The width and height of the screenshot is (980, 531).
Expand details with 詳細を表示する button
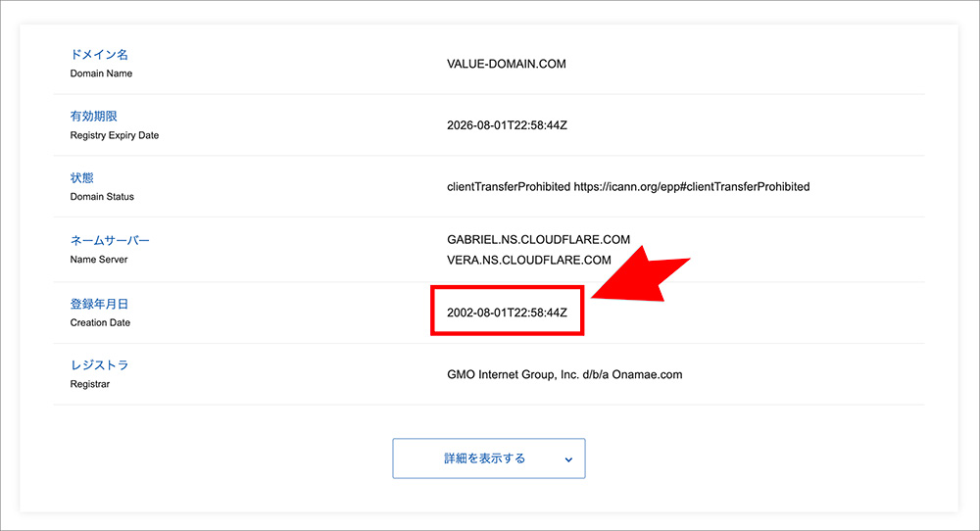489,459
